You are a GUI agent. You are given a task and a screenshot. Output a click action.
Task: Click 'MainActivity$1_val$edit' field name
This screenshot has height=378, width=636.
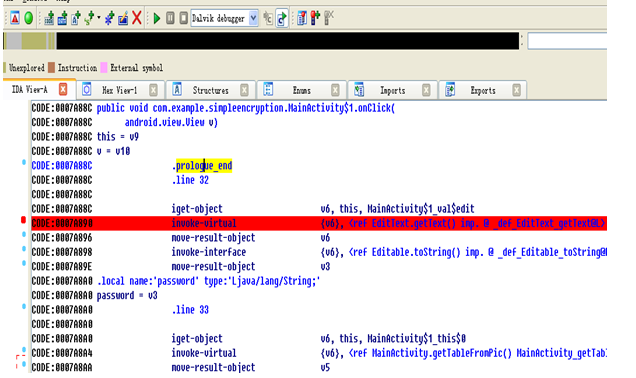[421, 209]
